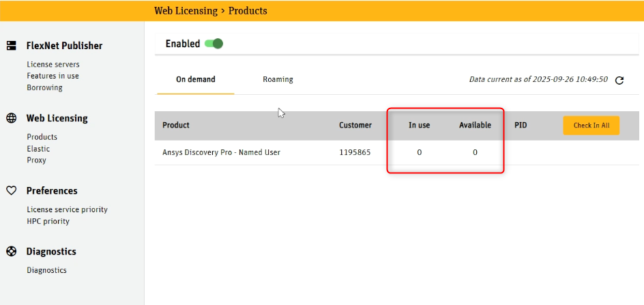Navigate to Proxy settings
644x305 pixels.
(36, 160)
